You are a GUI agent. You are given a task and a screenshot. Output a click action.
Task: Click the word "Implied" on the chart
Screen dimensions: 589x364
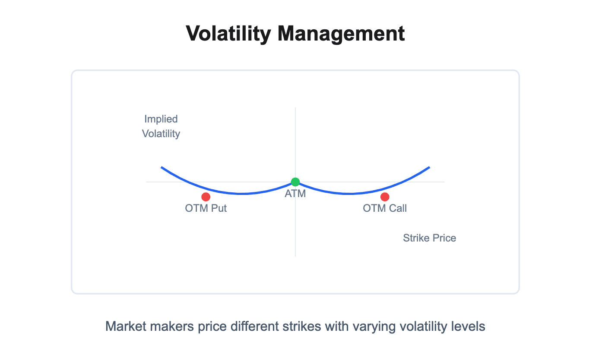click(x=161, y=119)
